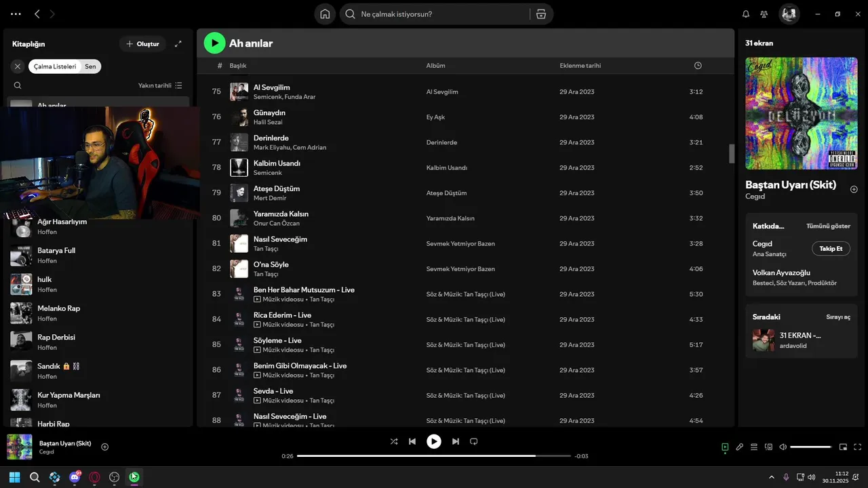Sort by the Eklenme tarihi column header
868x488 pixels.
[x=580, y=66]
